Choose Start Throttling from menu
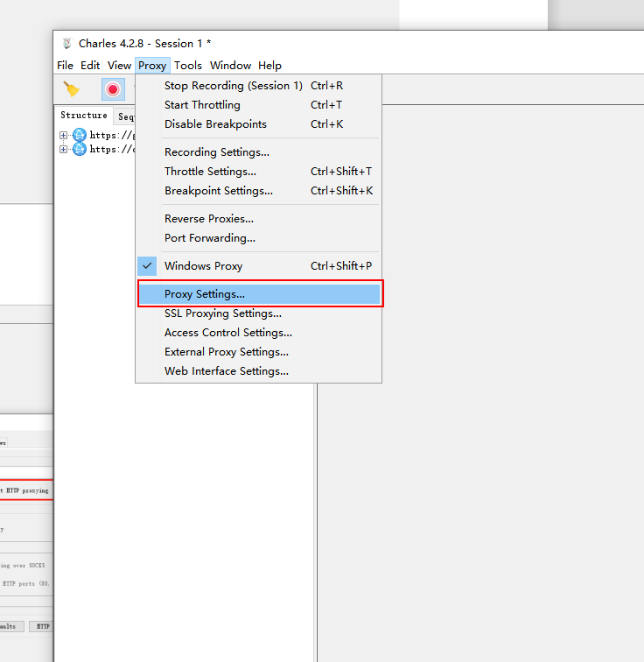Image resolution: width=644 pixels, height=662 pixels. (258, 105)
